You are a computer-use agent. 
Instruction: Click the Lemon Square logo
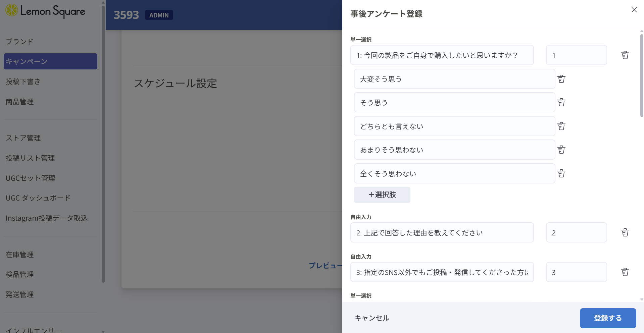pyautogui.click(x=45, y=11)
